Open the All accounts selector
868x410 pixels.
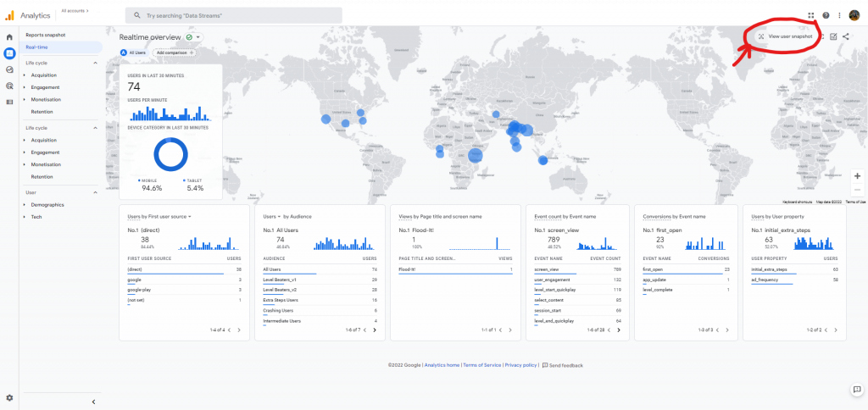click(75, 10)
